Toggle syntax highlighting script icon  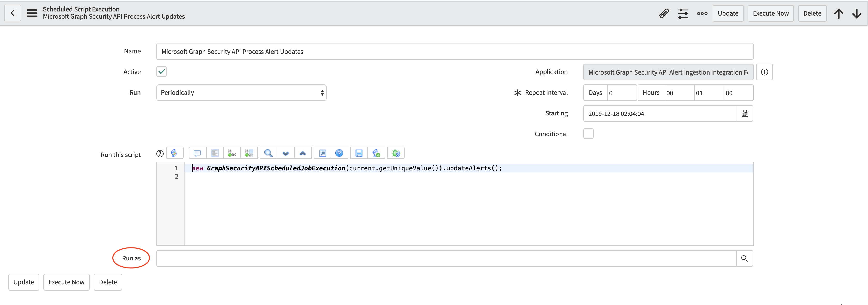point(174,153)
